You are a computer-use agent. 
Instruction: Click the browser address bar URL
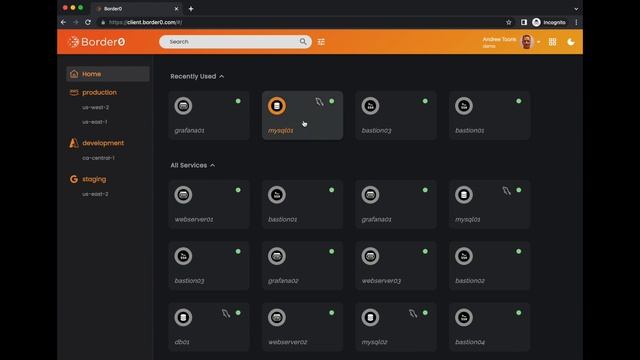tap(145, 22)
